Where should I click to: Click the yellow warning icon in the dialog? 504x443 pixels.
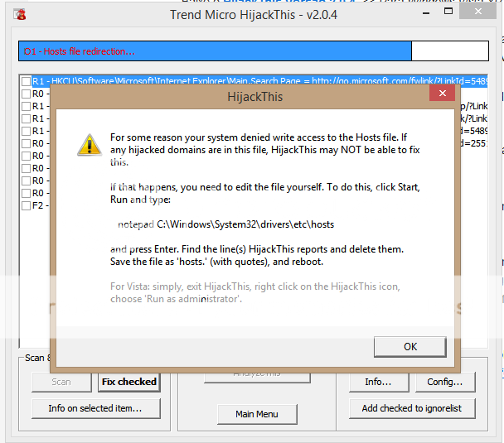(x=90, y=145)
